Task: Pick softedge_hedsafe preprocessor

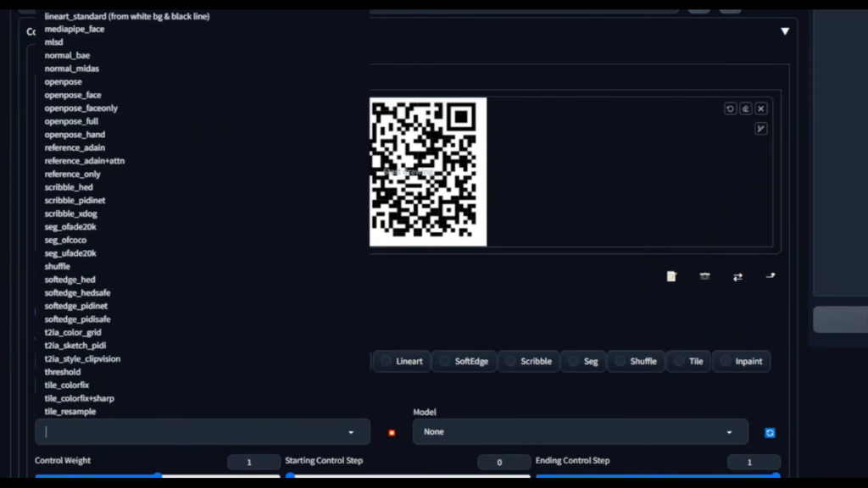Action: (x=77, y=292)
